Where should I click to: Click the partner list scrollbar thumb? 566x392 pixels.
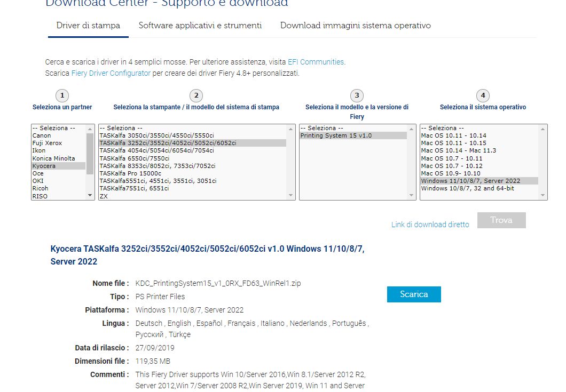(x=90, y=153)
